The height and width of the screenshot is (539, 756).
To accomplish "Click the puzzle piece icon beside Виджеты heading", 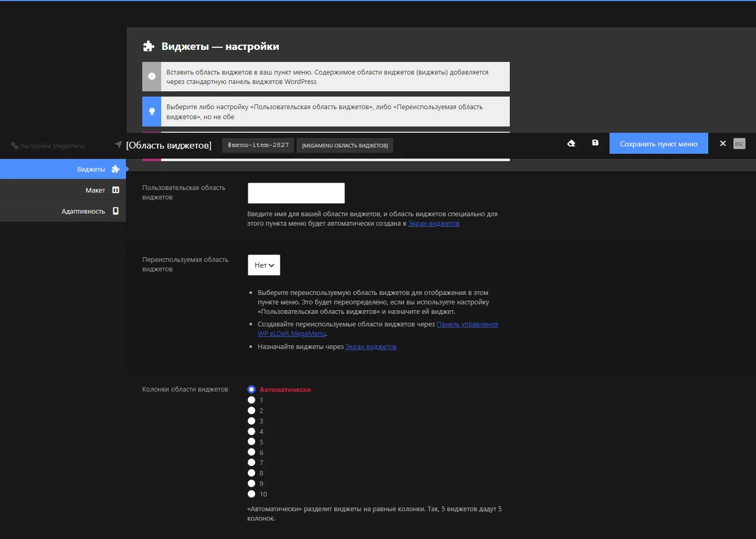I will (149, 46).
